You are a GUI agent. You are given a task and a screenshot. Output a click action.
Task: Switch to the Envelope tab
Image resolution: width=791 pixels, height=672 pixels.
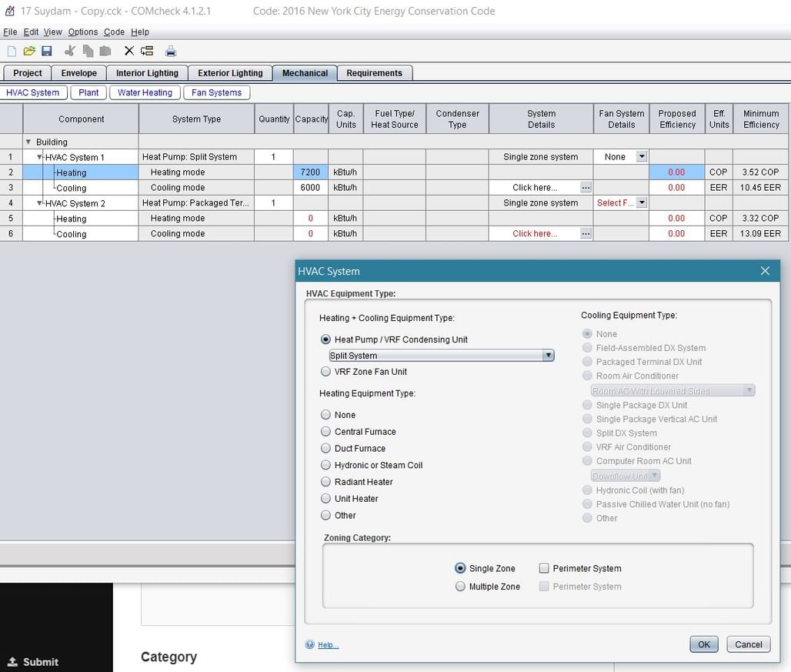click(x=79, y=73)
